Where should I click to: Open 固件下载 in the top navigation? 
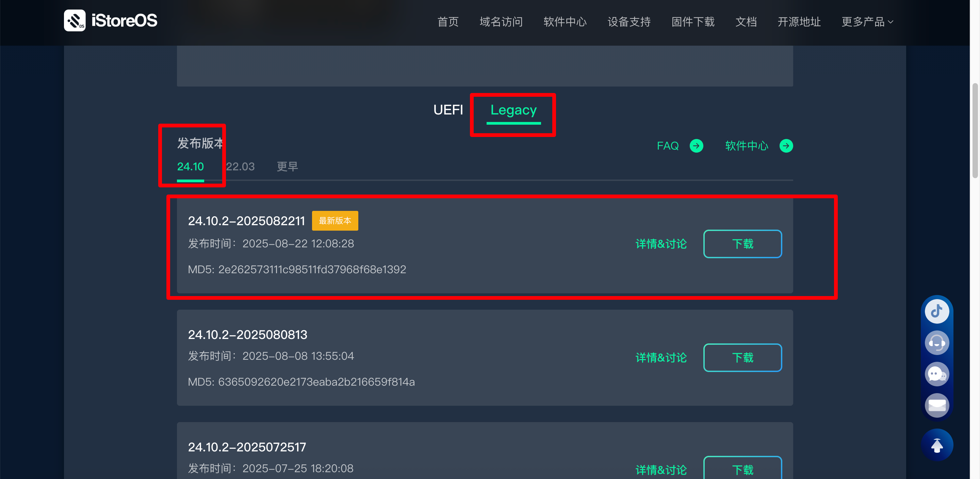pos(693,22)
